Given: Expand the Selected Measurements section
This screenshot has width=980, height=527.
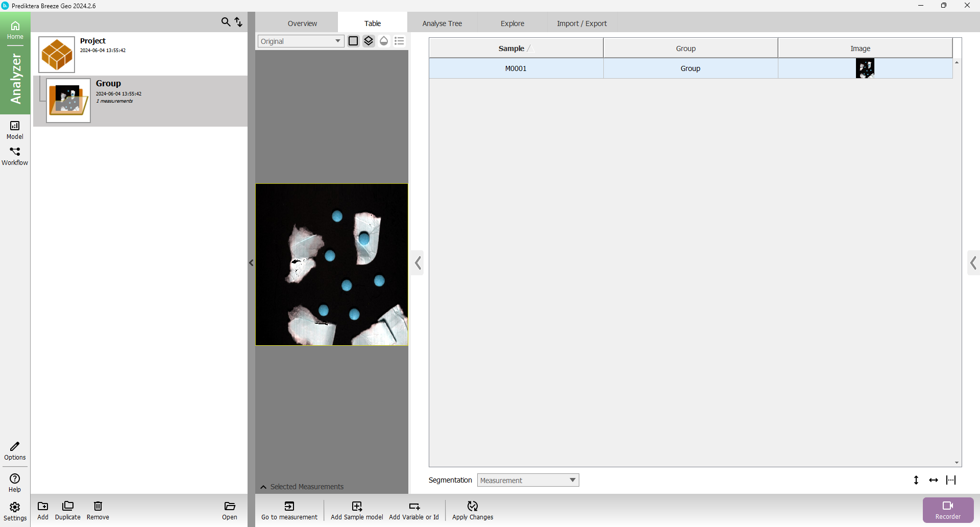Looking at the screenshot, I should 302,487.
